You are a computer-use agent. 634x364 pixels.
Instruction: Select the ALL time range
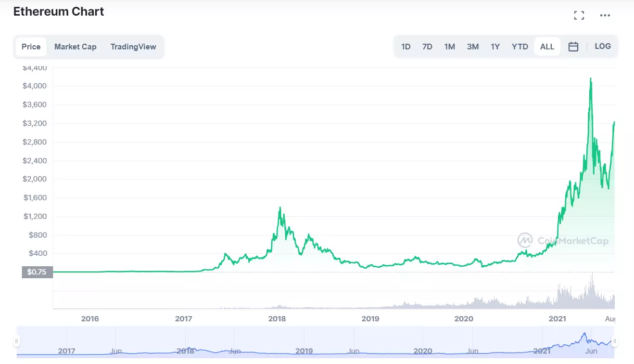click(547, 47)
